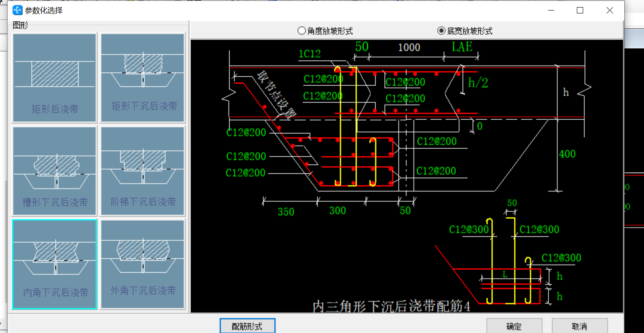Screen dimensions: 644x333
Task: Click the 内三角形下沉后浇带配筋4 caption
Action: pyautogui.click(x=391, y=307)
